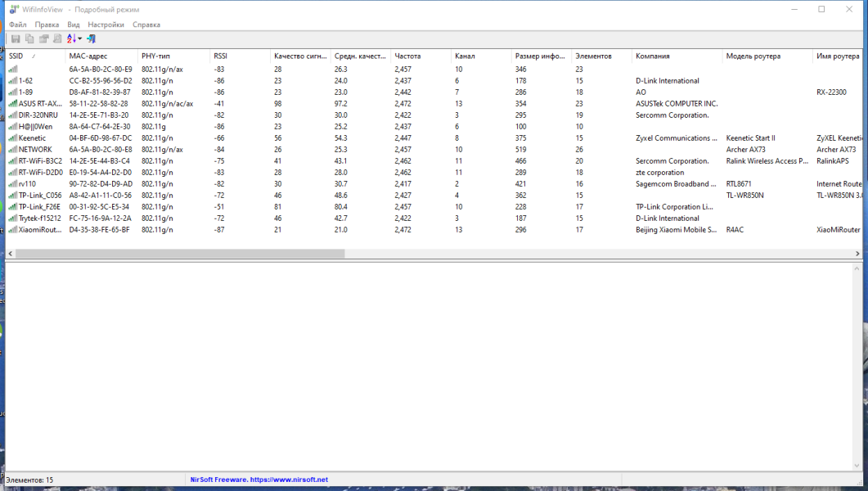Click the signal icon beside Keenetic
868x491 pixels.
(13, 137)
